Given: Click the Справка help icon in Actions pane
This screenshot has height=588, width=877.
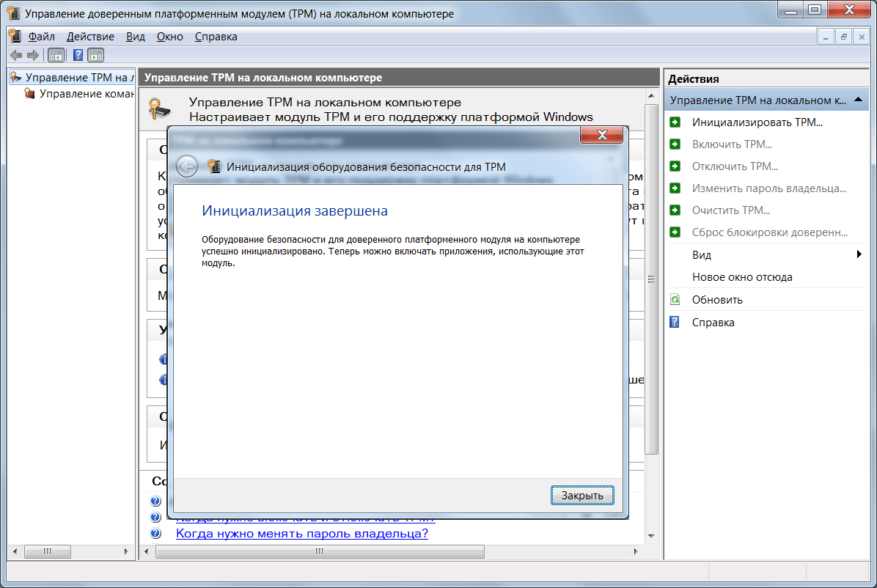Looking at the screenshot, I should click(675, 323).
